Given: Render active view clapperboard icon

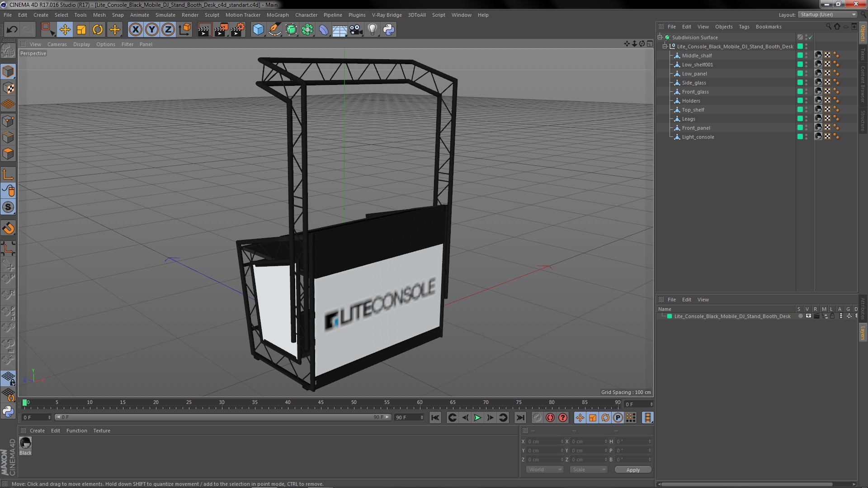Looking at the screenshot, I should [x=204, y=30].
